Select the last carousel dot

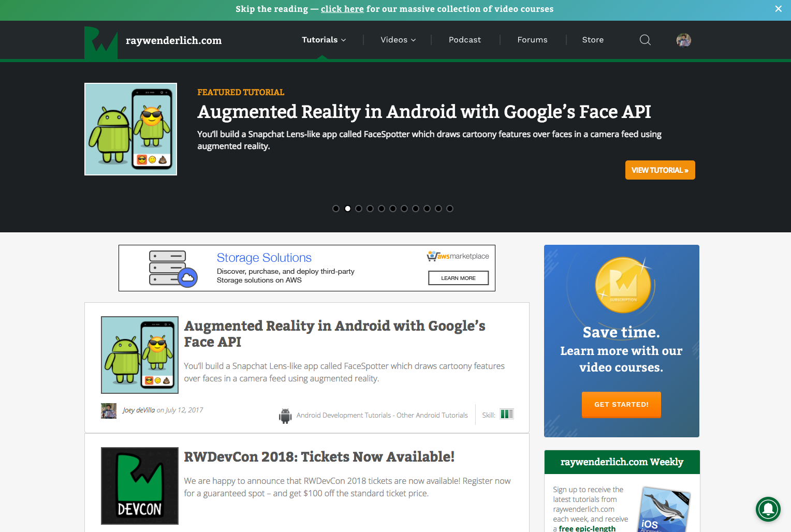tap(450, 209)
